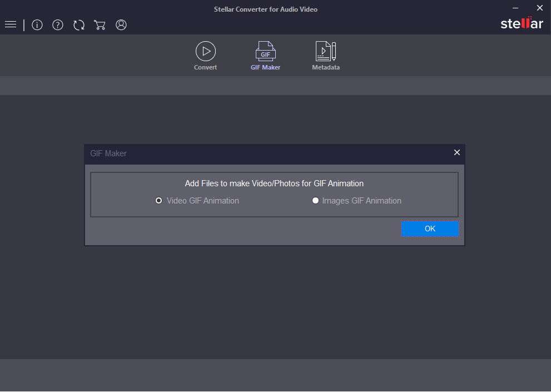Open the Buy shopping cart icon
Viewport: 551px width, 392px height.
[x=100, y=25]
